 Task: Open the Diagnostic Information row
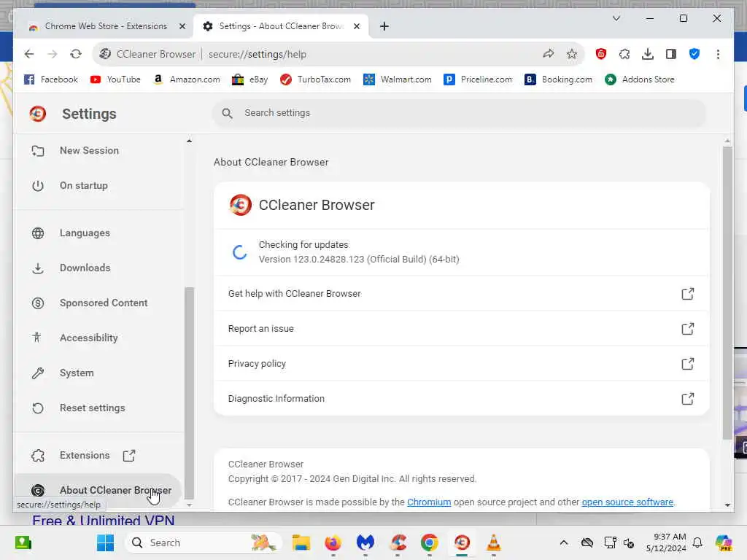(461, 399)
